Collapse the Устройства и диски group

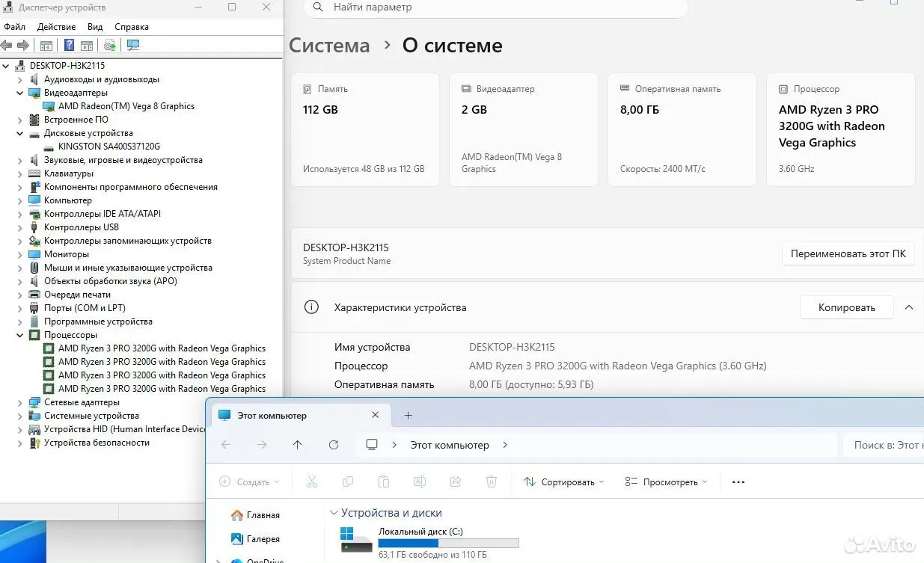pos(334,513)
